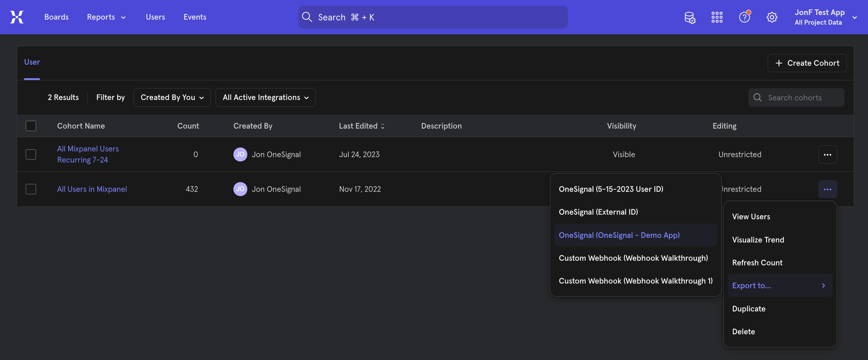The image size is (868, 360).
Task: Click the JO avatar in the Nov 17 row
Action: (240, 189)
